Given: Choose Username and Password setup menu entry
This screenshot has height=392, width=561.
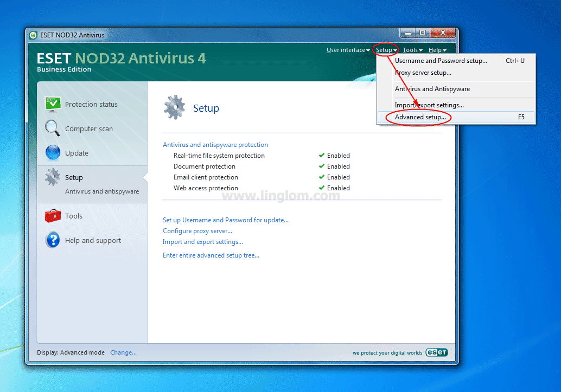Looking at the screenshot, I should [x=456, y=61].
